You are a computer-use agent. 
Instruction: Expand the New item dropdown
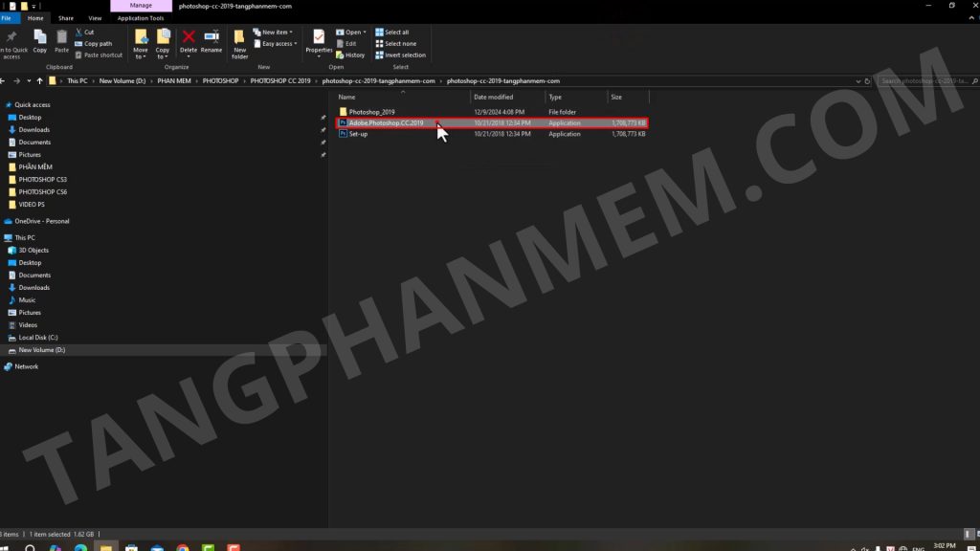(x=277, y=32)
